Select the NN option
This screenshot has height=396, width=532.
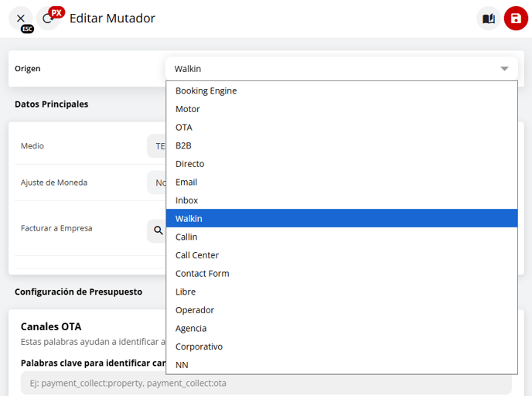click(x=182, y=365)
